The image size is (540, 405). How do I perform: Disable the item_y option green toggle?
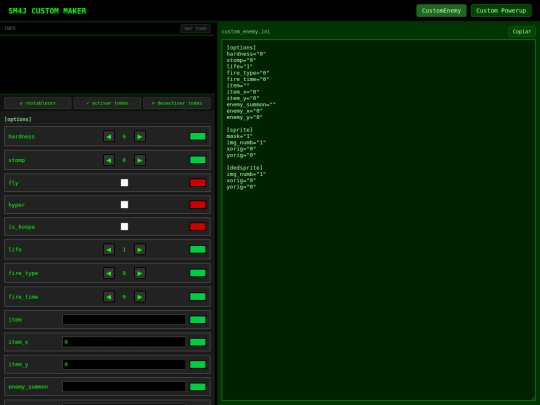point(198,364)
